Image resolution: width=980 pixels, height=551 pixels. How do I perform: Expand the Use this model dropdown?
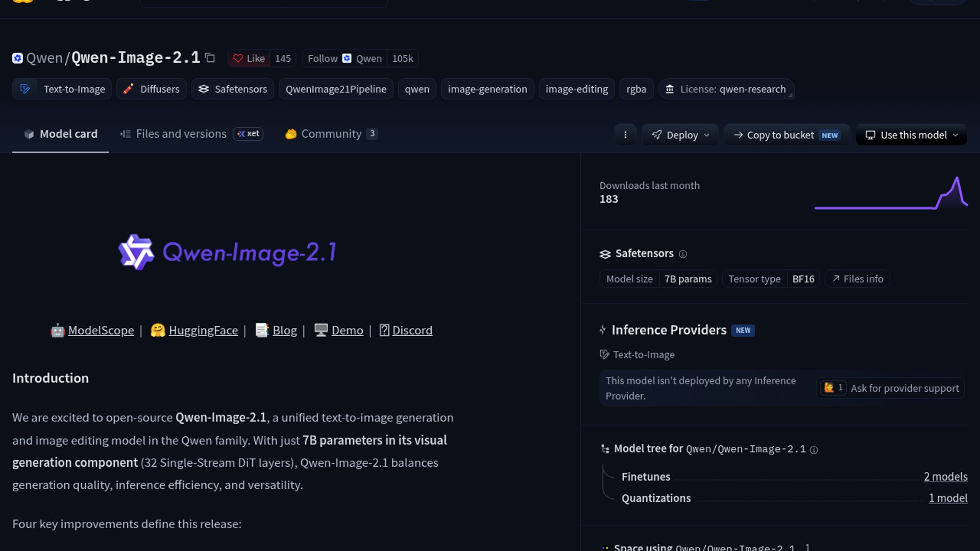click(911, 135)
